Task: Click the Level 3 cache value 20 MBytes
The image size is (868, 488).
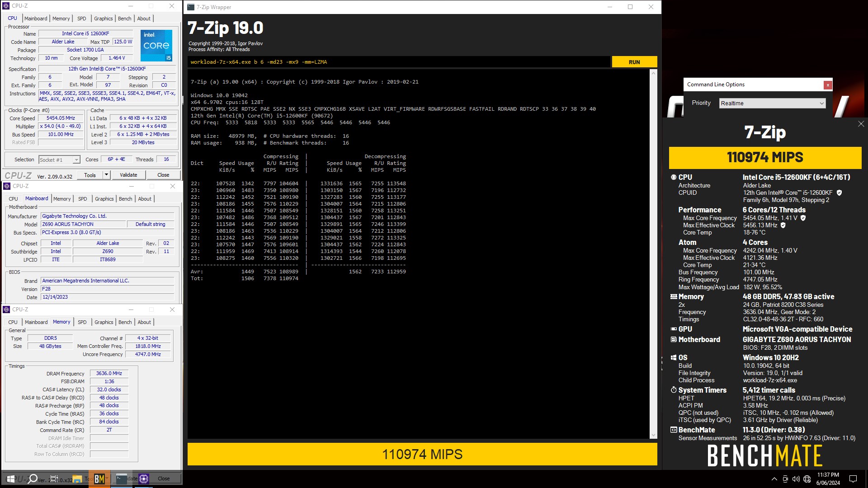Action: click(x=143, y=143)
